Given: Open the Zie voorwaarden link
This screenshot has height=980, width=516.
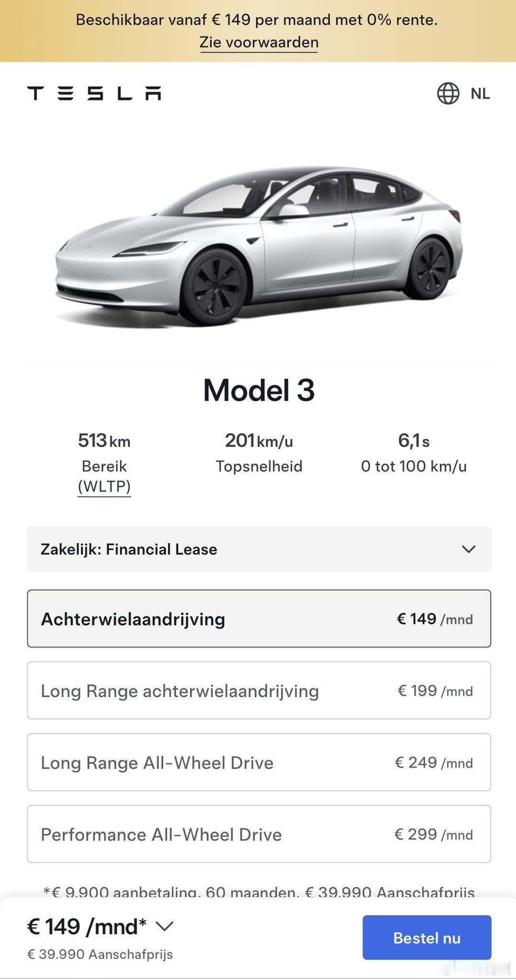Looking at the screenshot, I should 259,42.
